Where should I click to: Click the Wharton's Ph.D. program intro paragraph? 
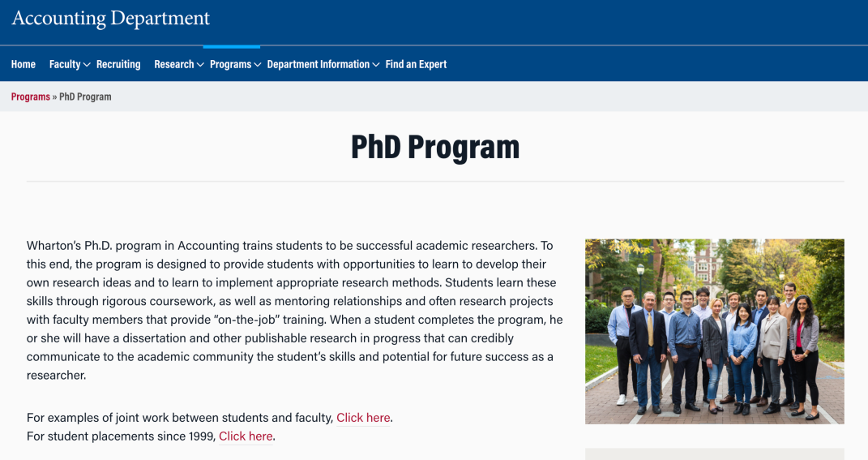coord(295,311)
